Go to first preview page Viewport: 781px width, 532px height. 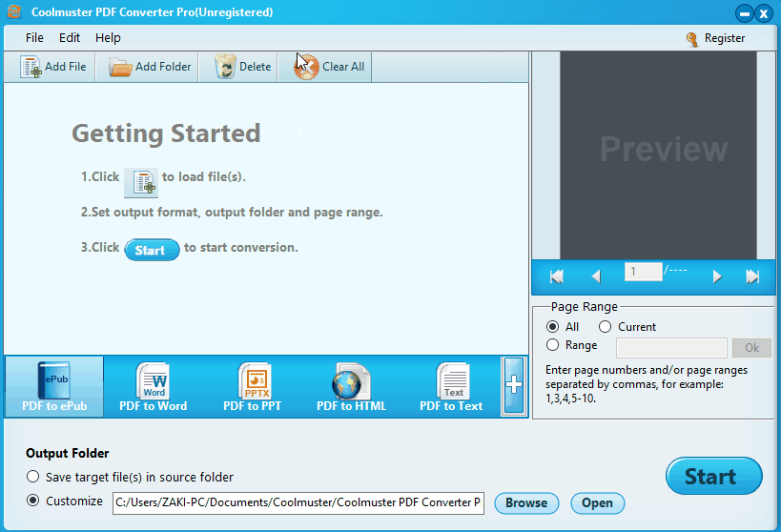[556, 276]
